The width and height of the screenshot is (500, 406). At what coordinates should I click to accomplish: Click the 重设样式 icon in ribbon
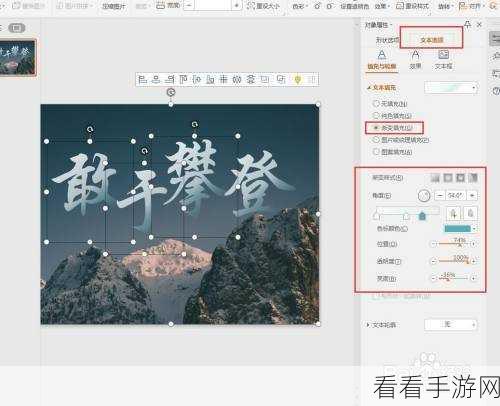[x=400, y=6]
